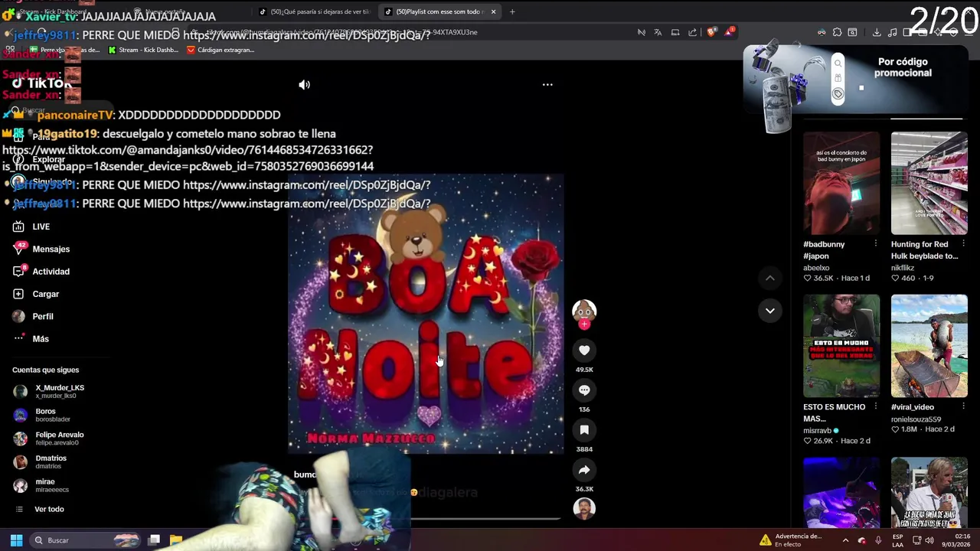Open options menu for #badbunny video
Screen dimensions: 980x551
[x=875, y=243]
